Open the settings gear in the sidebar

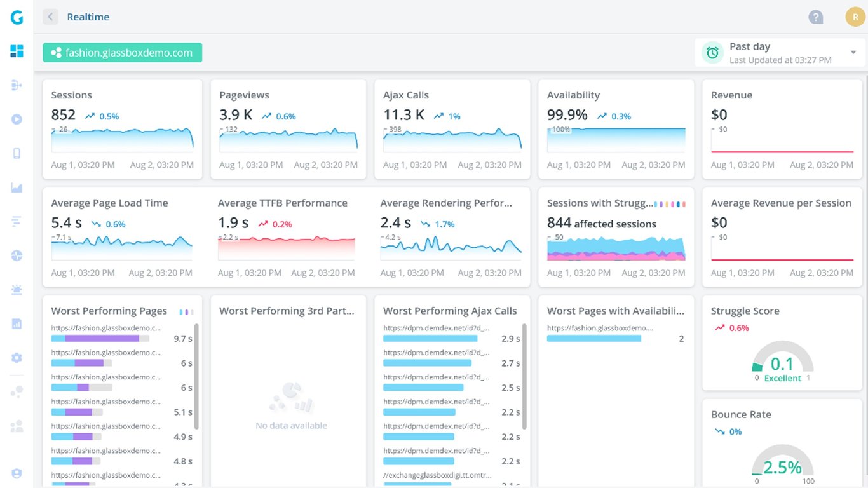pyautogui.click(x=17, y=357)
